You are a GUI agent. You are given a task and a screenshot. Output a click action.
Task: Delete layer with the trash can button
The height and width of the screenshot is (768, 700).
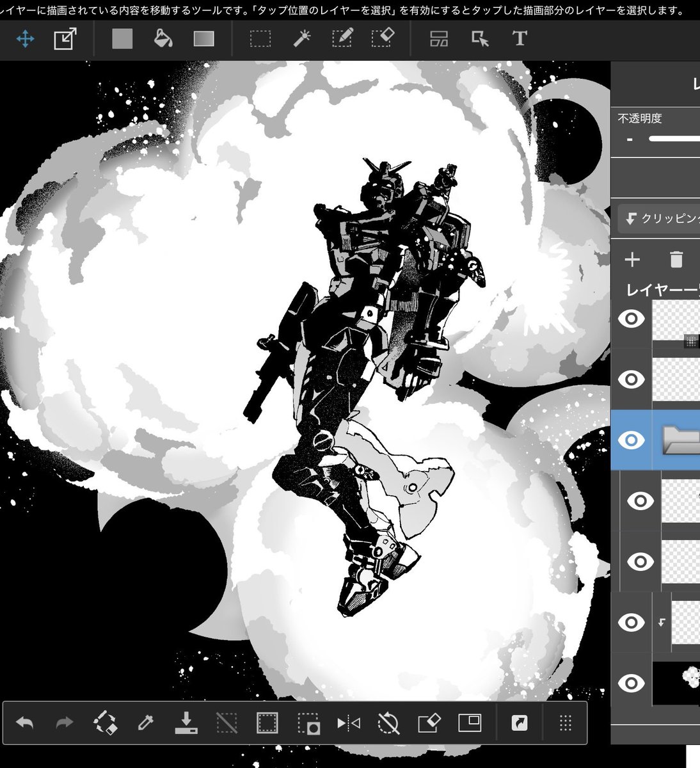pyautogui.click(x=676, y=259)
